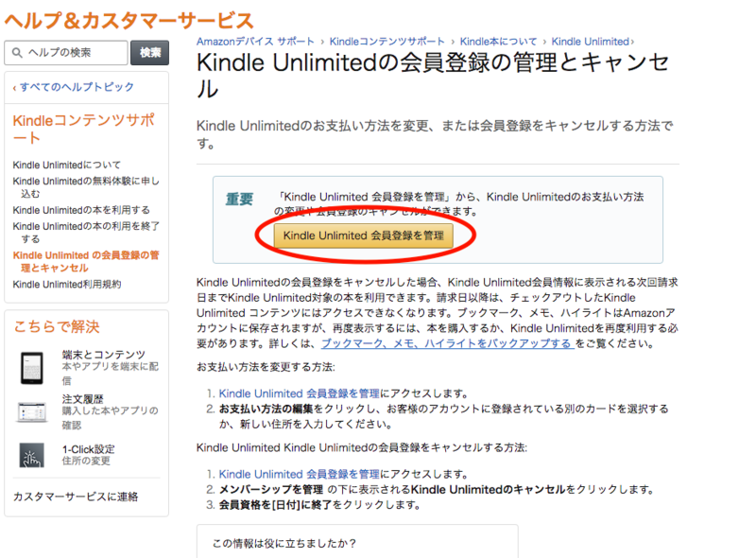
Task: Click the text 購入した本やアプリの確認
Action: tap(110, 417)
